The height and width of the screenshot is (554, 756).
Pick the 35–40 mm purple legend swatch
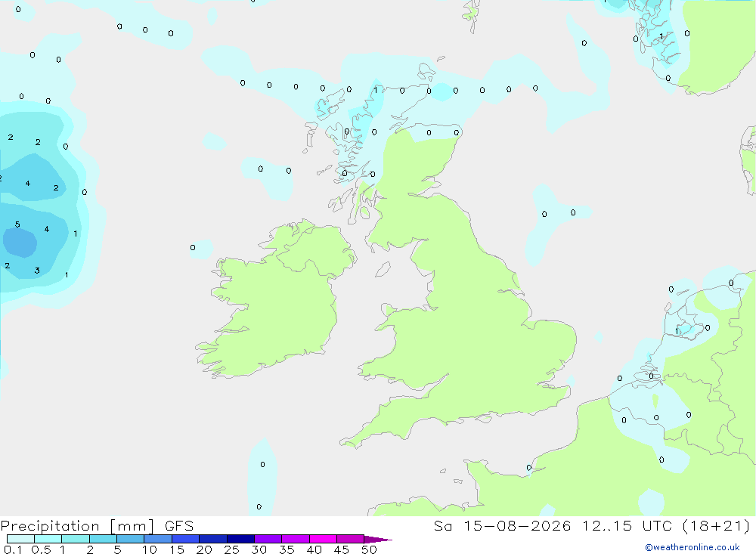click(295, 539)
